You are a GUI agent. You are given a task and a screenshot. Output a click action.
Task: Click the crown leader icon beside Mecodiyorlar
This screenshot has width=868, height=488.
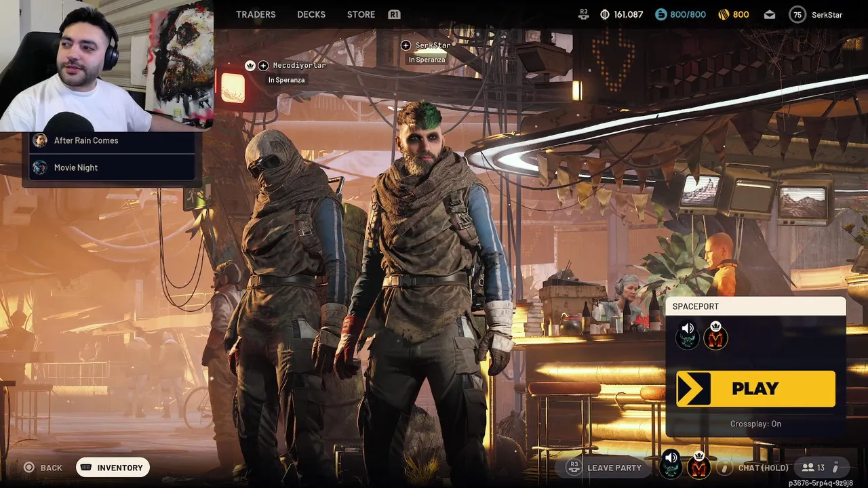pyautogui.click(x=250, y=66)
